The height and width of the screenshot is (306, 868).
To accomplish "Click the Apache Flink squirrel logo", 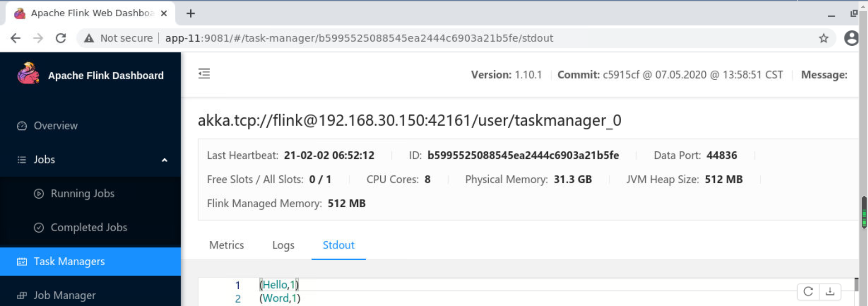I will [x=28, y=74].
